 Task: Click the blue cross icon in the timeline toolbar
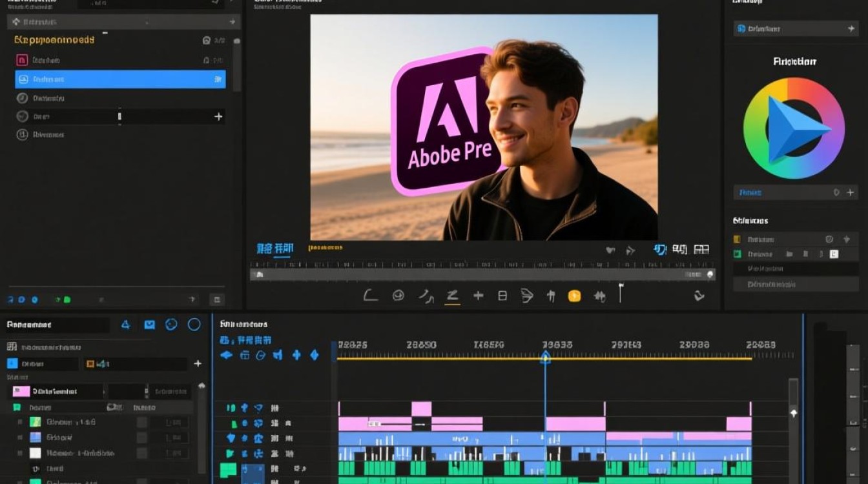tap(296, 355)
